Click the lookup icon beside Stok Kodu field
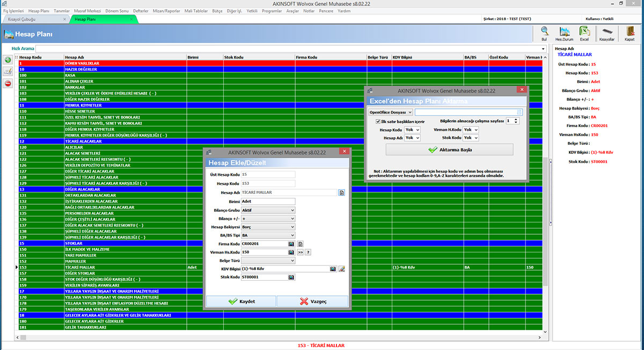Image resolution: width=644 pixels, height=350 pixels. [291, 278]
